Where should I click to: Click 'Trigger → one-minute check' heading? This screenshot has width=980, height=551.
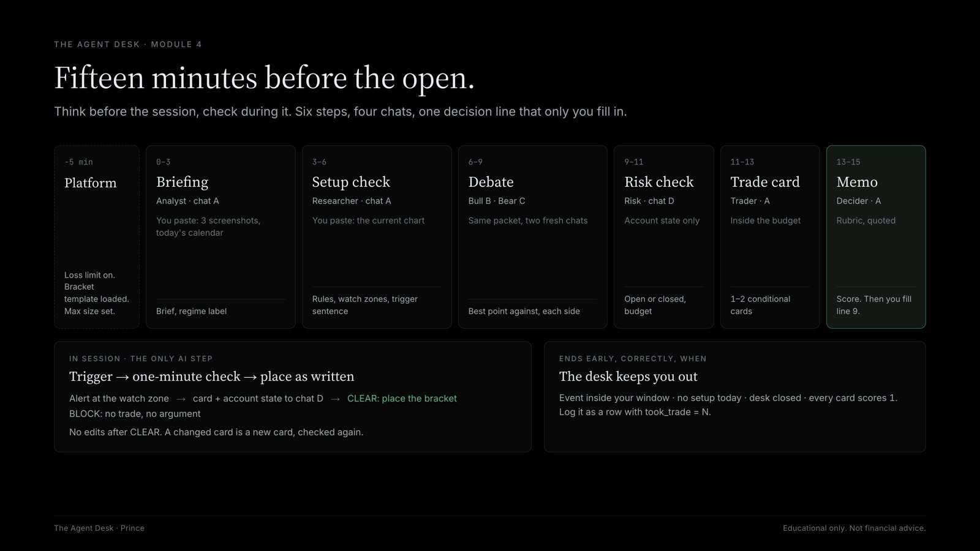pos(212,377)
